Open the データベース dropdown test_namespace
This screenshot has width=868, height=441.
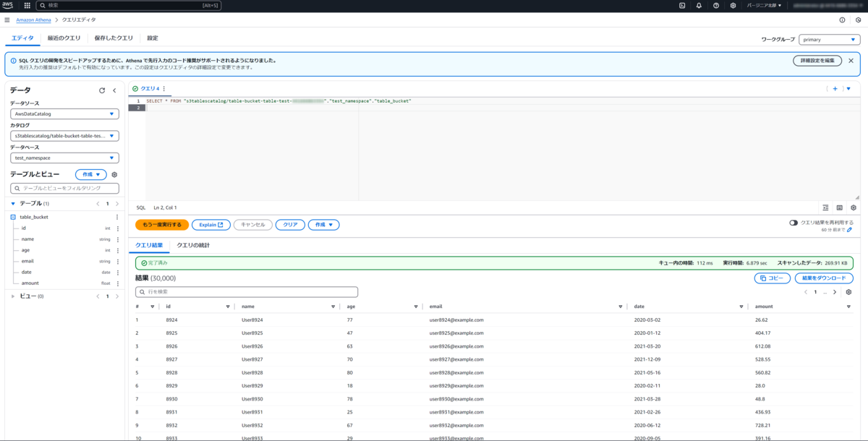coord(65,158)
